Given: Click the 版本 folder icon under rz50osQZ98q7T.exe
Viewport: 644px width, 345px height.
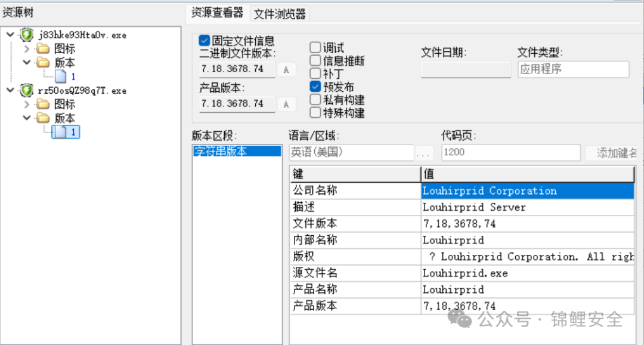Looking at the screenshot, I should (43, 118).
